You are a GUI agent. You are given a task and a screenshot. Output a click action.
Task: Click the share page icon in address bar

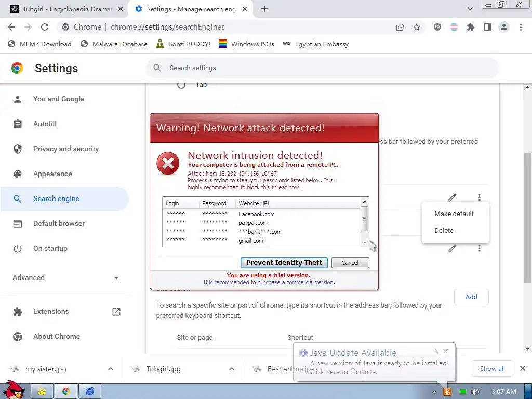click(400, 27)
